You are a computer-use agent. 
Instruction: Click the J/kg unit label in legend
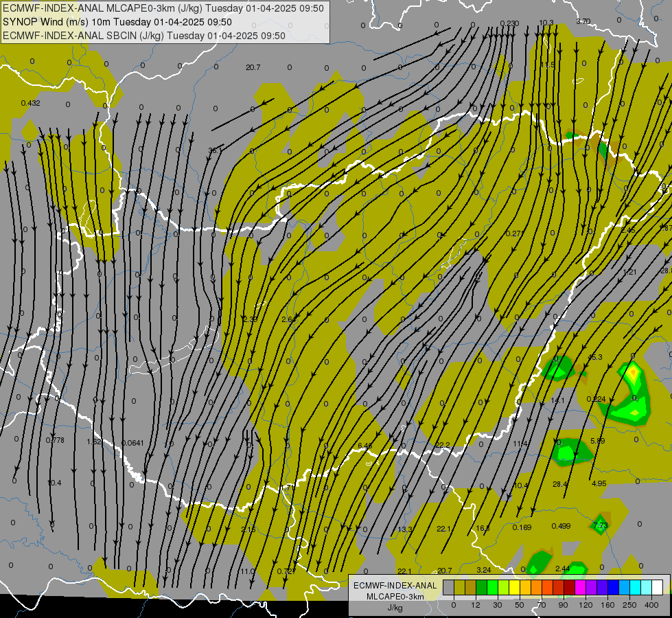(395, 608)
